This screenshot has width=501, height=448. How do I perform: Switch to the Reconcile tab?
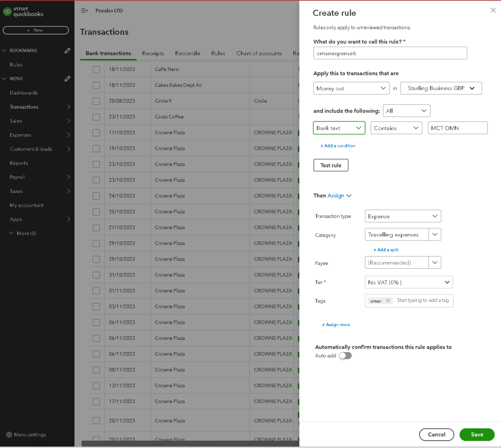click(x=188, y=53)
